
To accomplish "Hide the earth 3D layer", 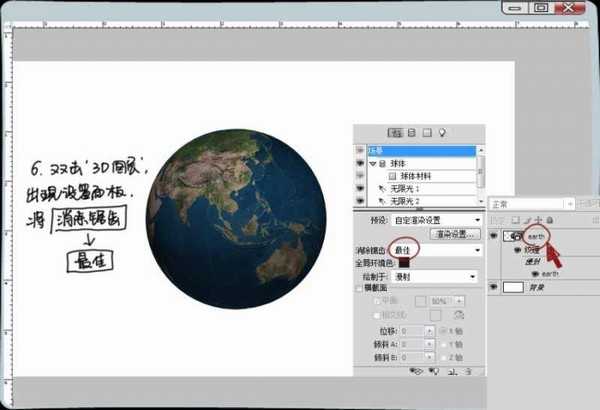I will [494, 236].
